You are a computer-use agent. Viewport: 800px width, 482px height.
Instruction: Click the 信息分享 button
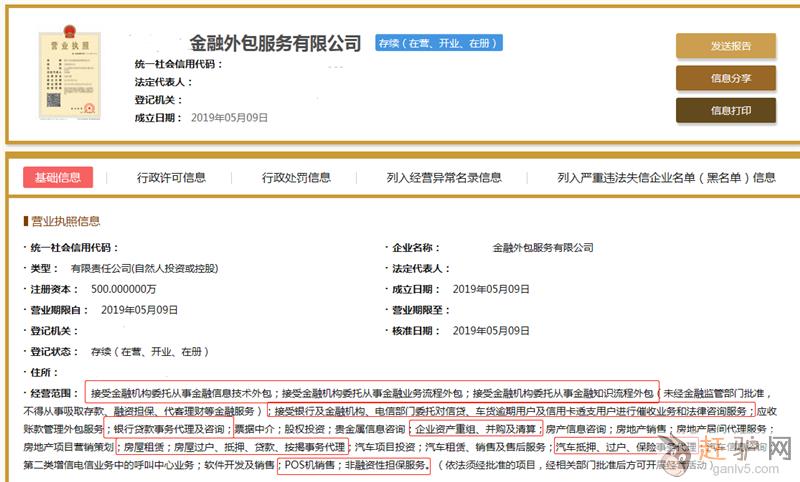(x=726, y=78)
